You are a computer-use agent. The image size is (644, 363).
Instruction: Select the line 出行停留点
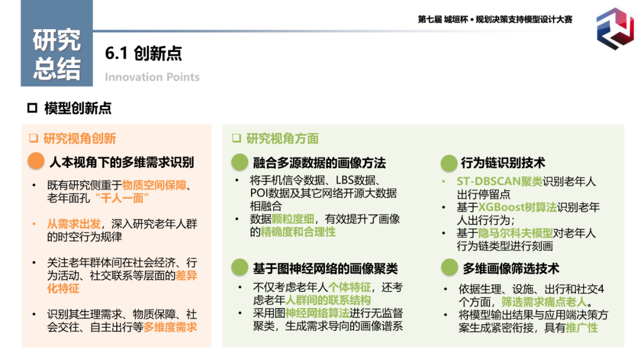tap(484, 195)
